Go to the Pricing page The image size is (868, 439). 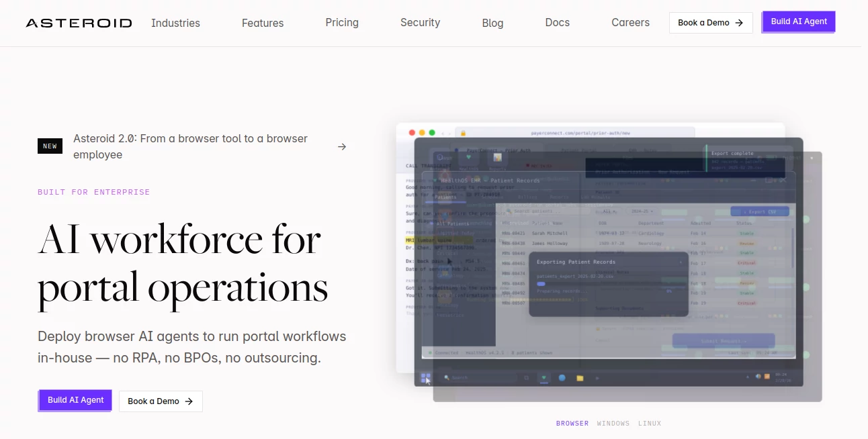tap(342, 22)
